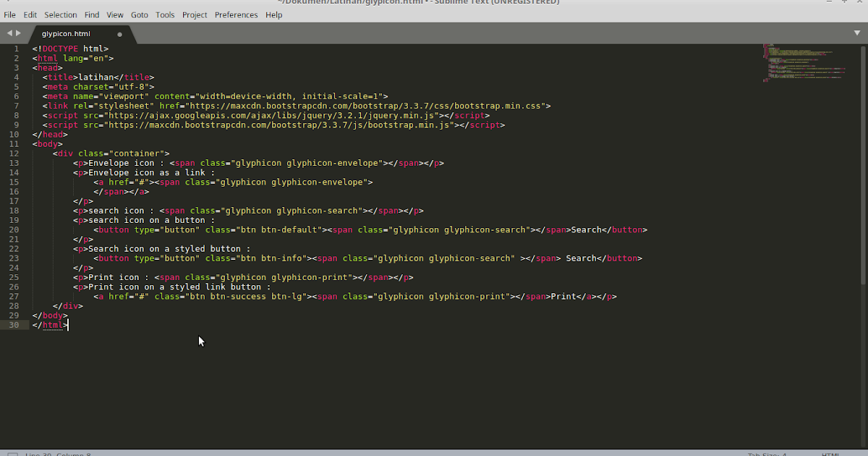Click the bootstrap.min.css stylesheet link line

coord(297,106)
